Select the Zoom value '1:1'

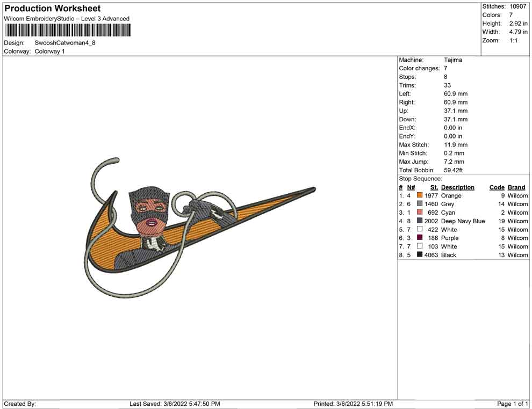click(x=514, y=40)
